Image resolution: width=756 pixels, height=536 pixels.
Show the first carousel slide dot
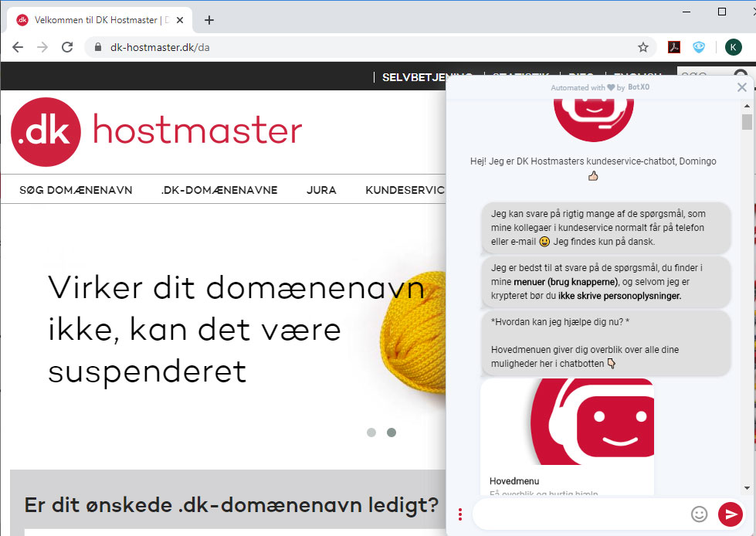click(x=371, y=433)
